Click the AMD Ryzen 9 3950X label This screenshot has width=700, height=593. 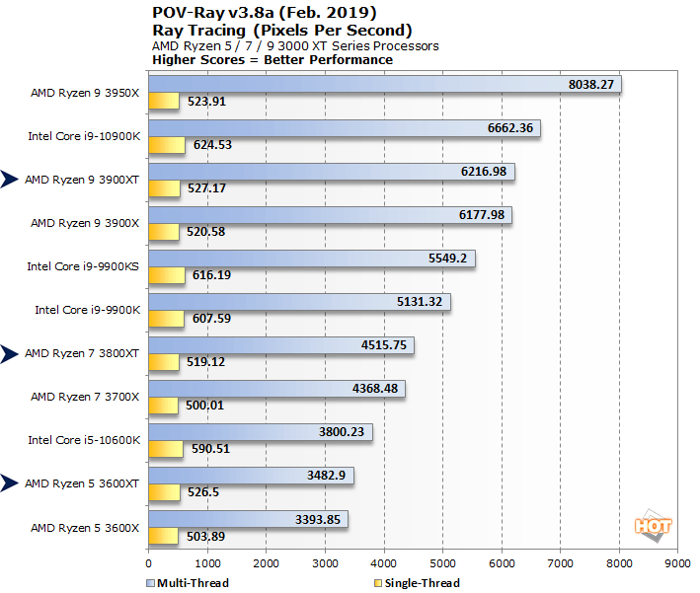click(x=85, y=93)
